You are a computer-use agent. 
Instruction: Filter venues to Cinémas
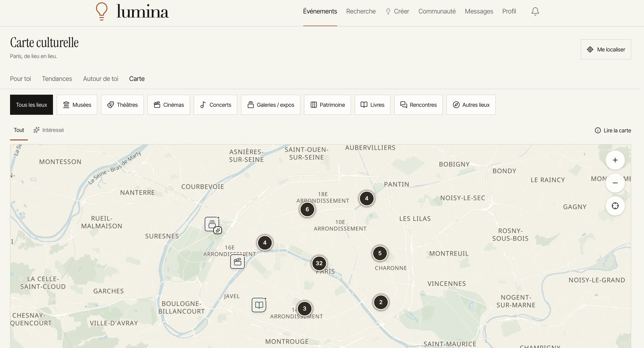169,105
